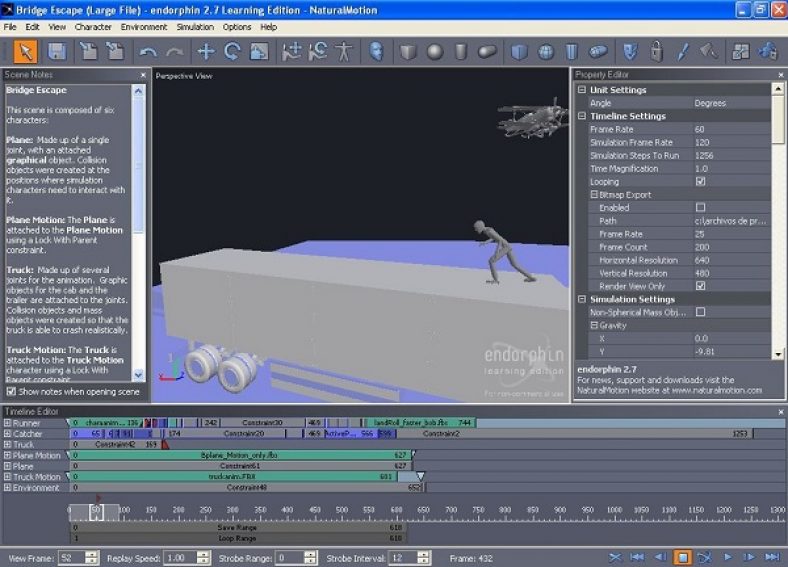Click the Undo arrow icon
This screenshot has width=788, height=567.
[x=148, y=51]
